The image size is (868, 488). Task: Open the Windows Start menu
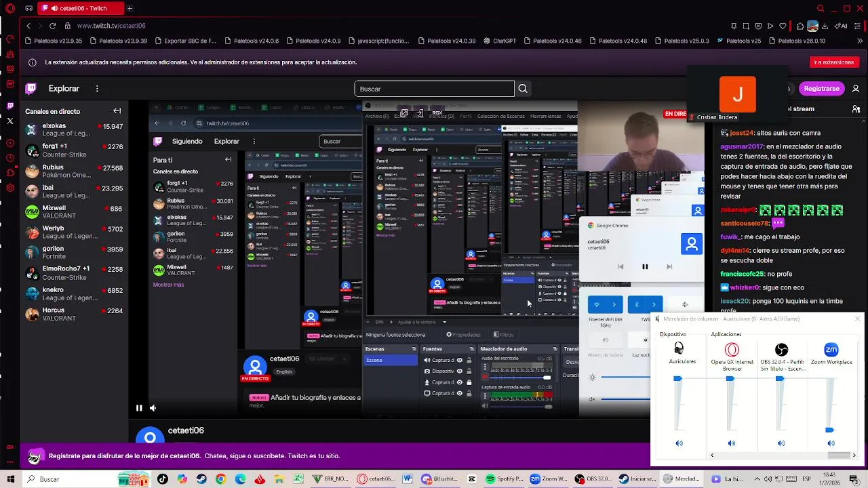point(10,479)
